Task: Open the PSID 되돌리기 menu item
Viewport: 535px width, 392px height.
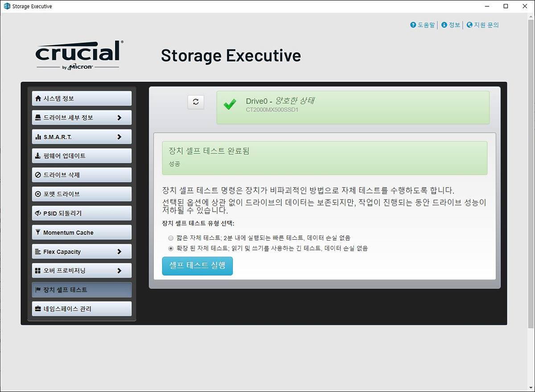Action: click(x=82, y=213)
